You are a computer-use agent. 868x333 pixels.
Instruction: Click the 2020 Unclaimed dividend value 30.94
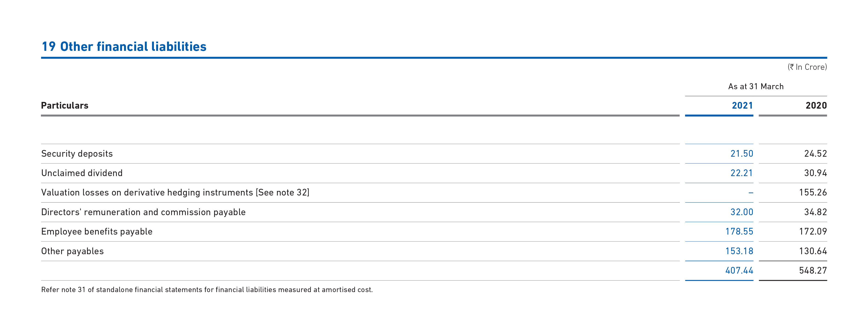click(x=815, y=173)
